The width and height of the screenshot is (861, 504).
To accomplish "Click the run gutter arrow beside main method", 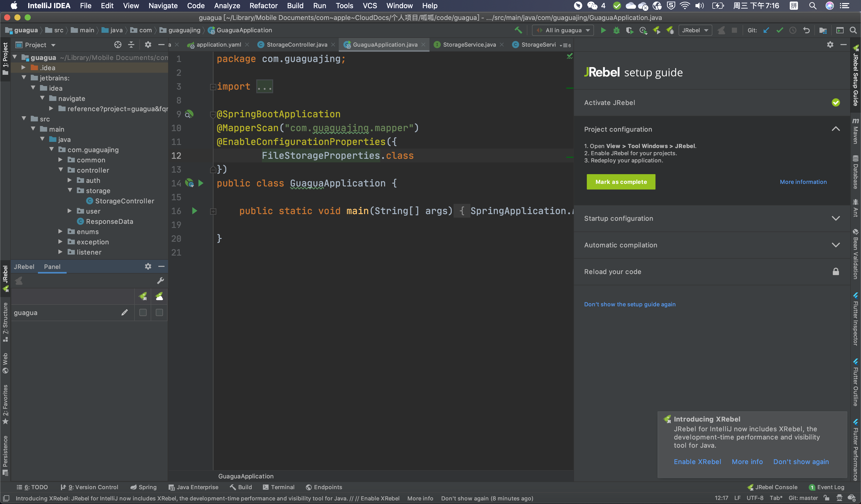I will (194, 211).
